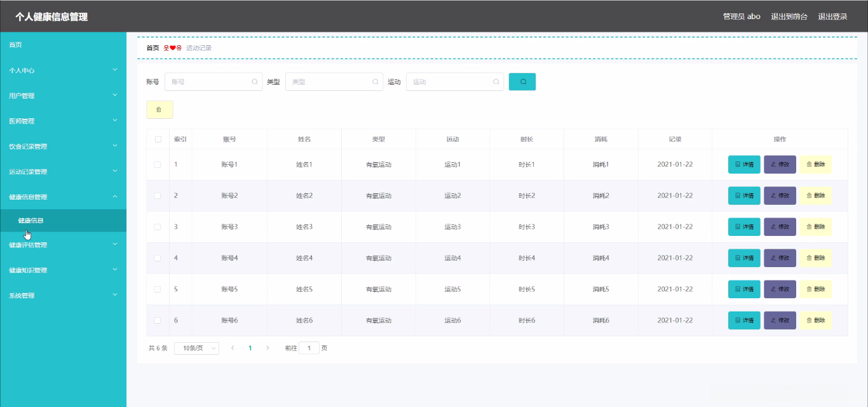
Task: Click the teal search magnifier button
Action: tap(522, 81)
